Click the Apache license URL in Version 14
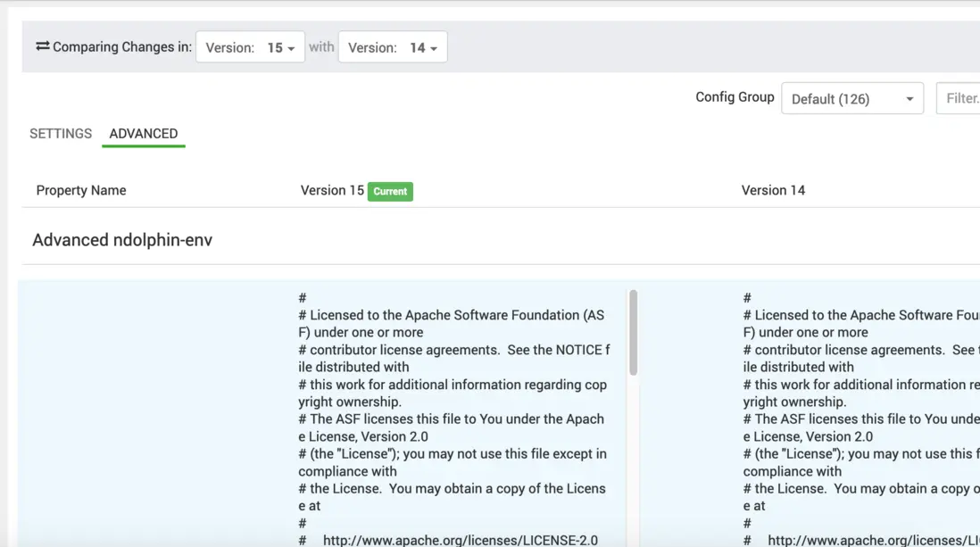This screenshot has width=980, height=547. [x=875, y=540]
